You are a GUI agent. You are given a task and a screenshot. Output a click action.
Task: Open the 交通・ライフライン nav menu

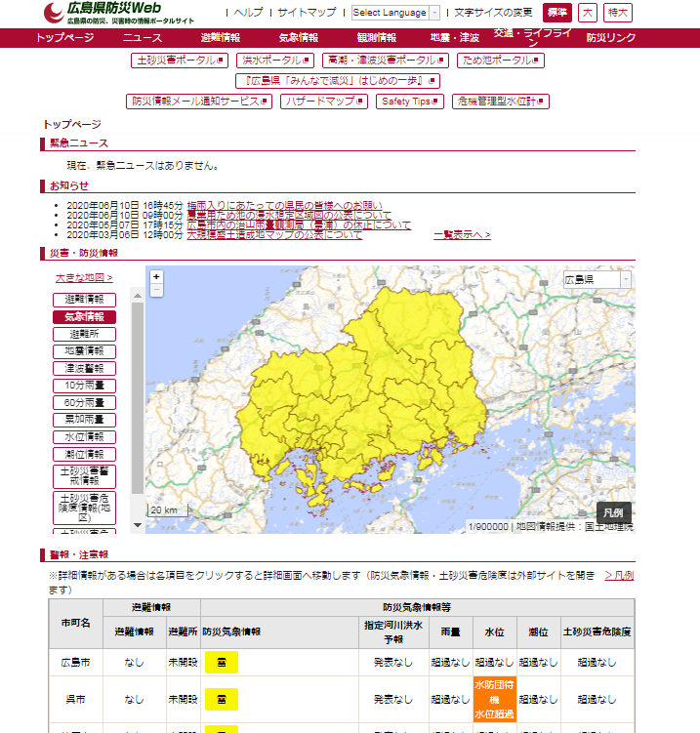533,37
